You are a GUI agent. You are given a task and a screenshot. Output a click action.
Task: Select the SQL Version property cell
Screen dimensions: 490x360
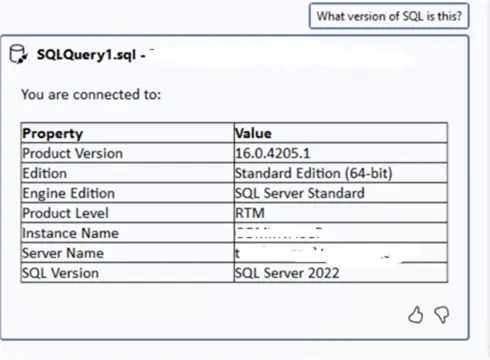tap(127, 273)
